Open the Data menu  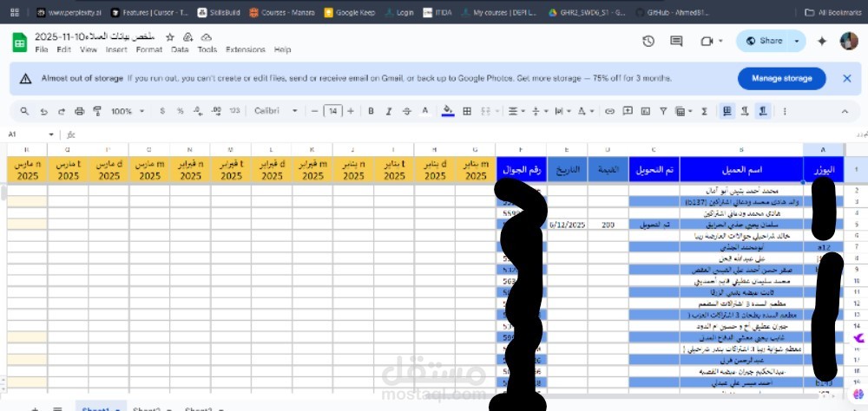180,49
